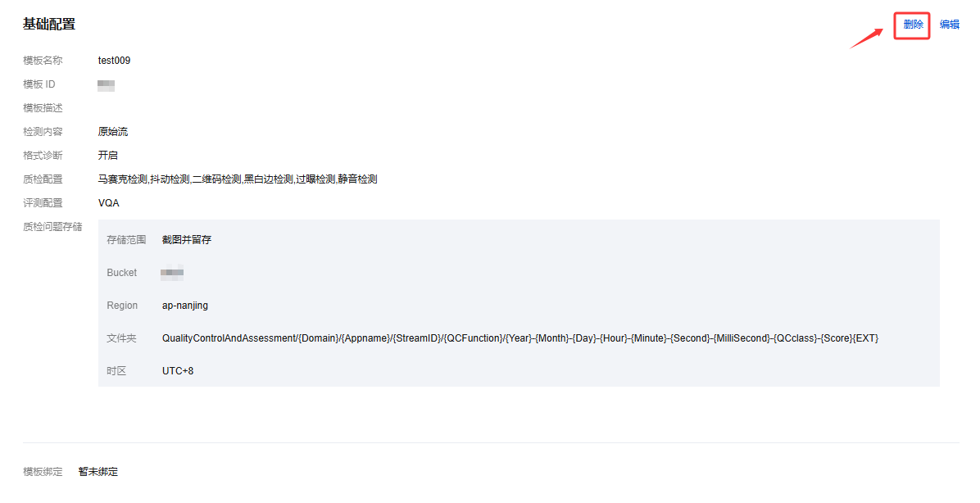Click the template name value test009
Screen dimensions: 980x503
pos(115,61)
